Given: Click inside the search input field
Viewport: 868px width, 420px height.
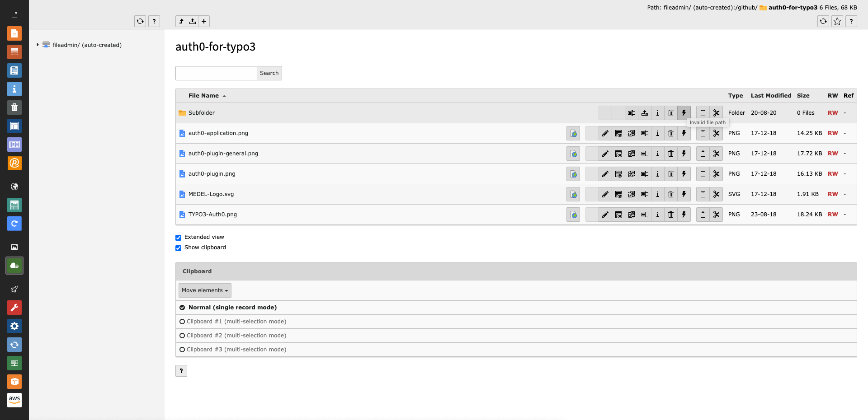Looking at the screenshot, I should [216, 73].
